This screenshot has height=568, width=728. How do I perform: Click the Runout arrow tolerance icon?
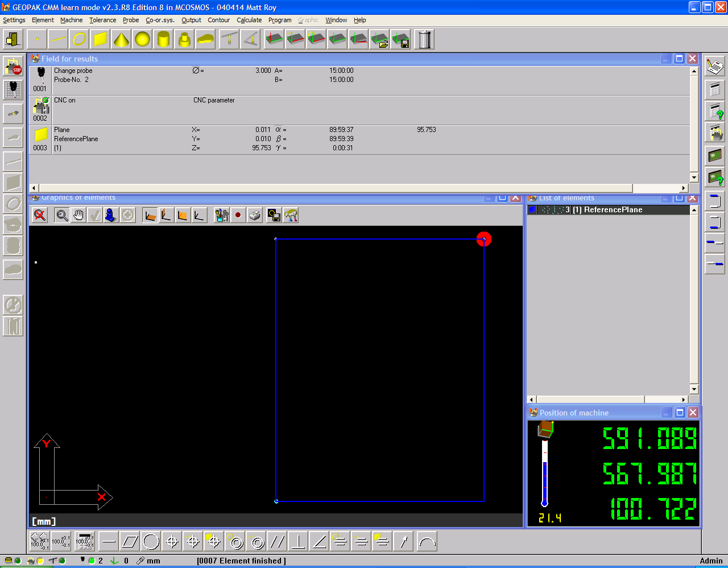click(403, 542)
